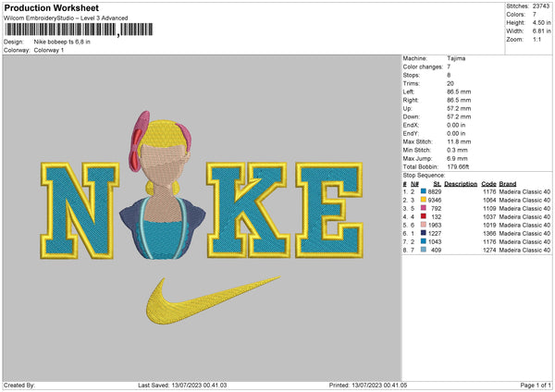Click the 'Description' column header
Screen dimensions: 555x392
click(x=461, y=184)
